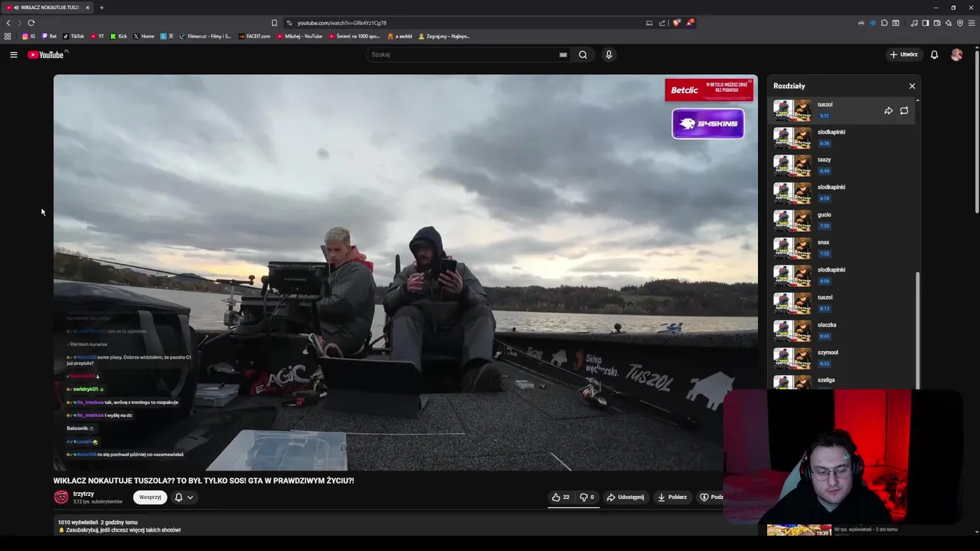Close the Rozdziały chapters panel
This screenshot has width=980, height=551.
click(x=912, y=86)
